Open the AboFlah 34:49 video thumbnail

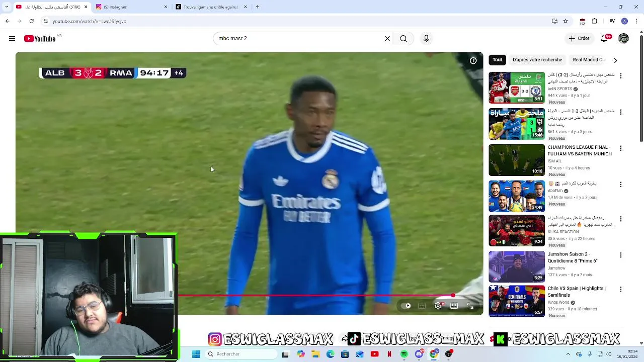(x=517, y=196)
